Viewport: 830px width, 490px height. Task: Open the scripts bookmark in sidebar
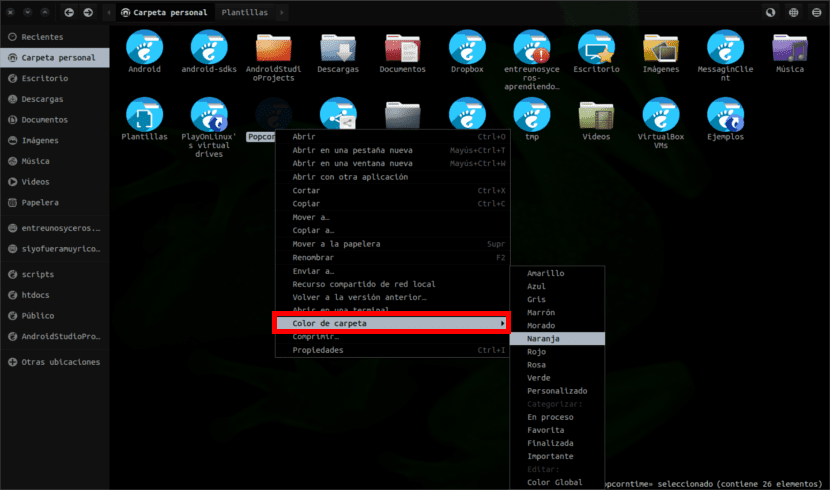point(55,274)
